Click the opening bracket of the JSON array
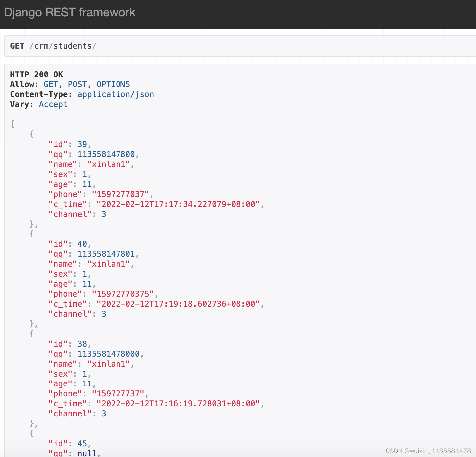Screen dimensions: 476x457 click(12, 124)
